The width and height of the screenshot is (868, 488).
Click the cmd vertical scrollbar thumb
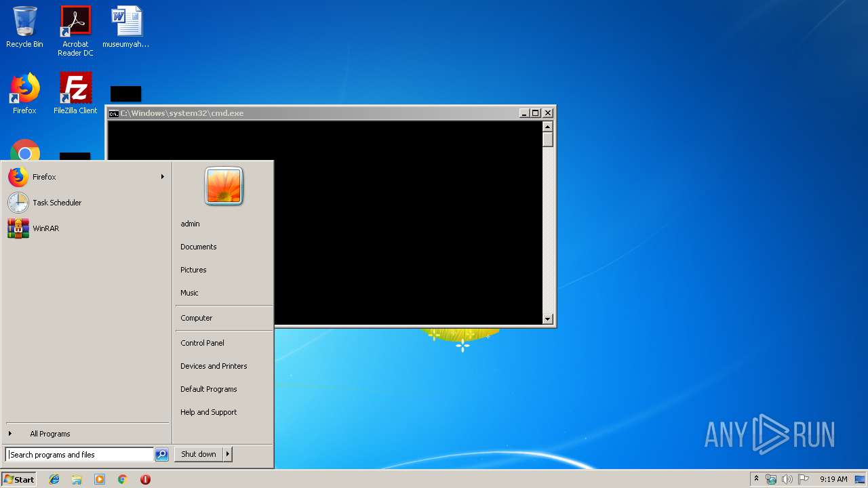[548, 140]
